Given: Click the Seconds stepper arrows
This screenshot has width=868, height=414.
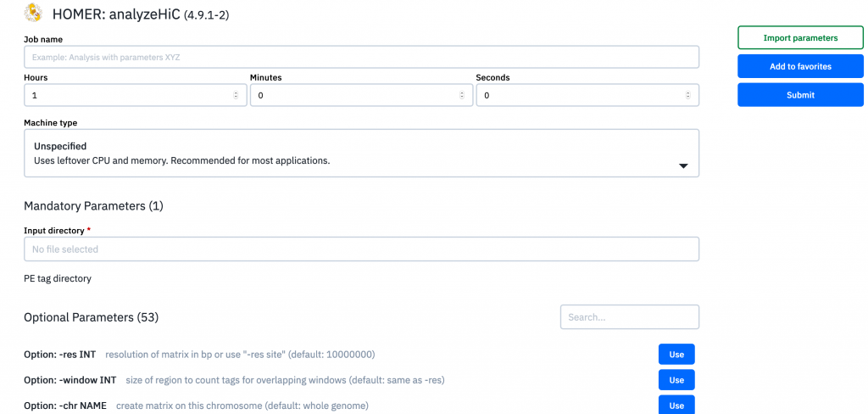Looking at the screenshot, I should (x=687, y=95).
